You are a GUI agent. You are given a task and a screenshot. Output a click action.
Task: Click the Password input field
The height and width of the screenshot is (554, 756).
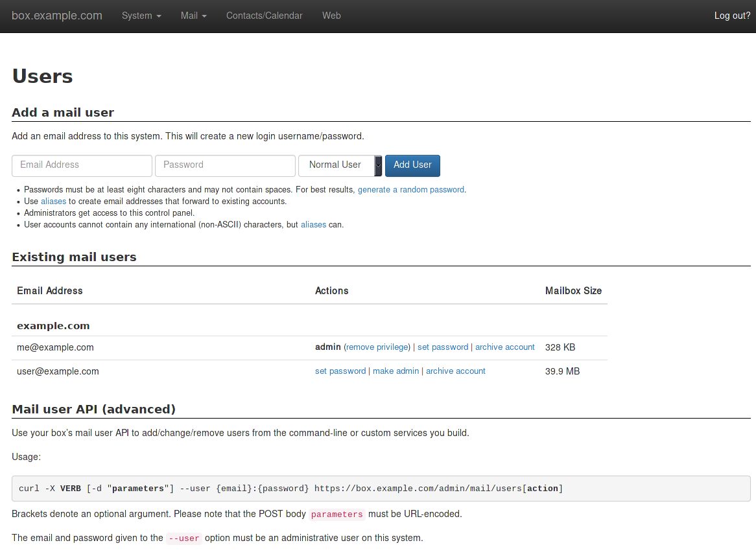225,165
